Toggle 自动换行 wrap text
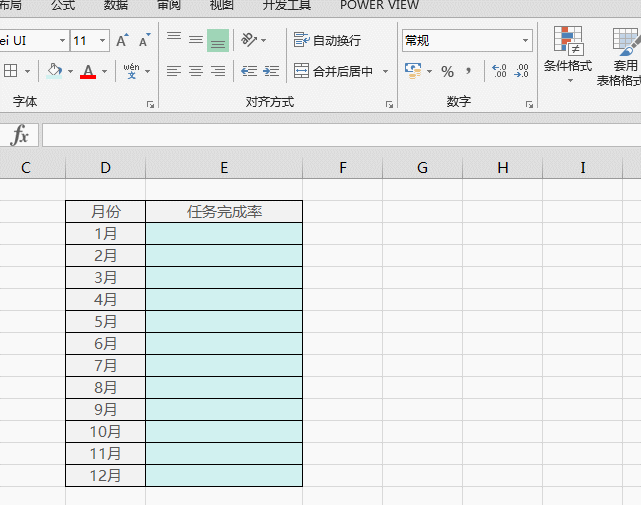The height and width of the screenshot is (505, 641). (327, 41)
